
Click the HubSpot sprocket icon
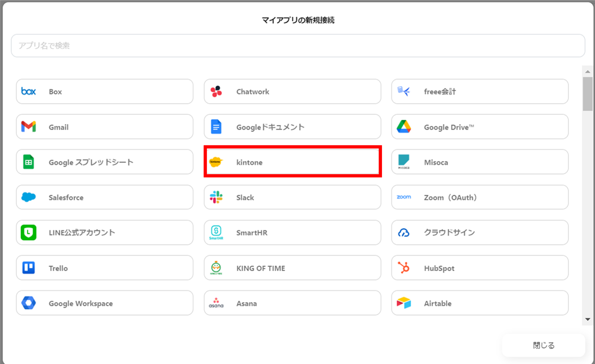403,268
